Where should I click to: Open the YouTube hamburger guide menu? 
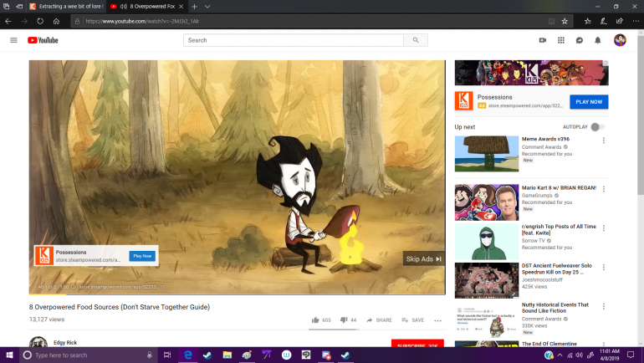tap(13, 40)
